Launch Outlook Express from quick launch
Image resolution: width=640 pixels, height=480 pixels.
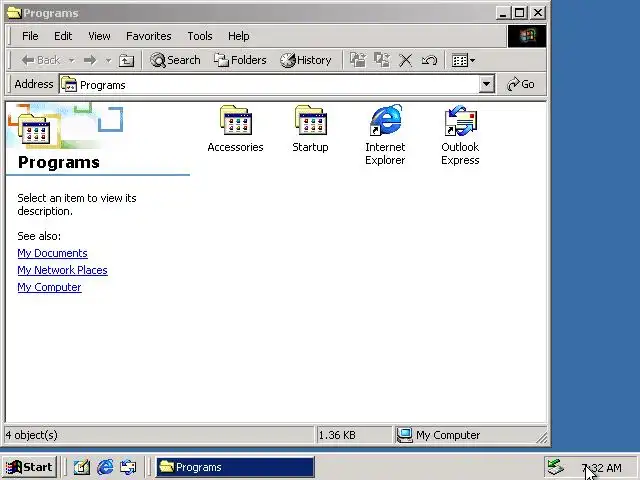coord(128,467)
